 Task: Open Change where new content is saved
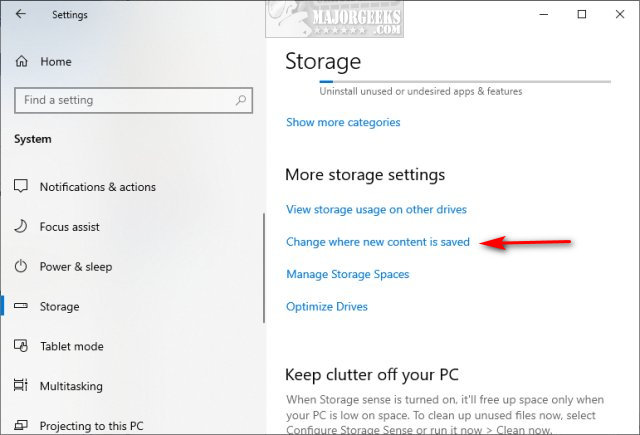(x=377, y=242)
